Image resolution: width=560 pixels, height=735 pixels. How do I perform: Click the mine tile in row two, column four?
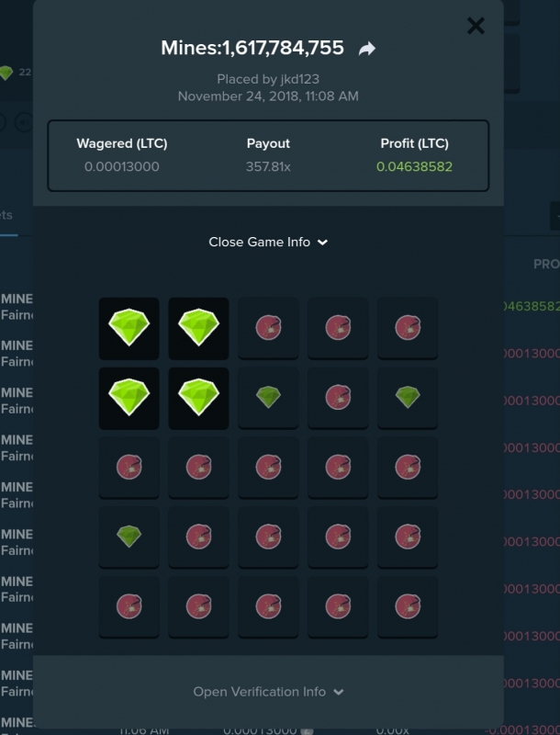338,398
